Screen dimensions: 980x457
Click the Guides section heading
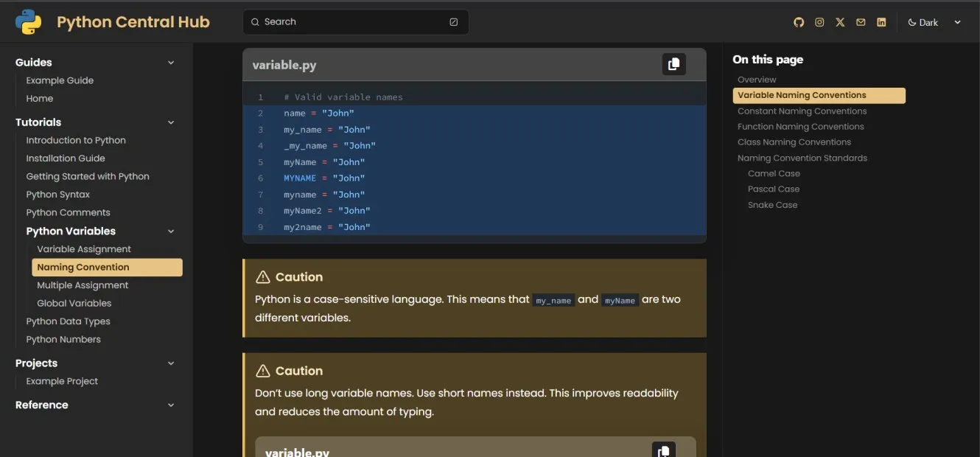pyautogui.click(x=34, y=63)
